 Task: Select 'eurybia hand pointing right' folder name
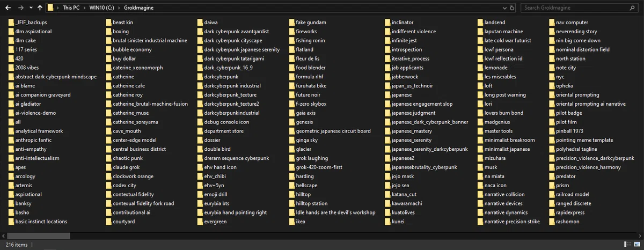click(x=236, y=212)
